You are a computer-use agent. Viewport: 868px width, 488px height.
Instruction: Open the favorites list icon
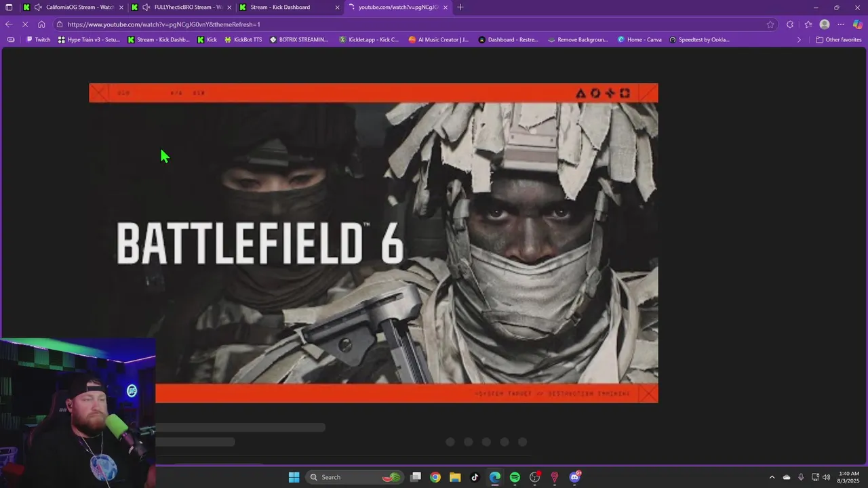tap(808, 24)
